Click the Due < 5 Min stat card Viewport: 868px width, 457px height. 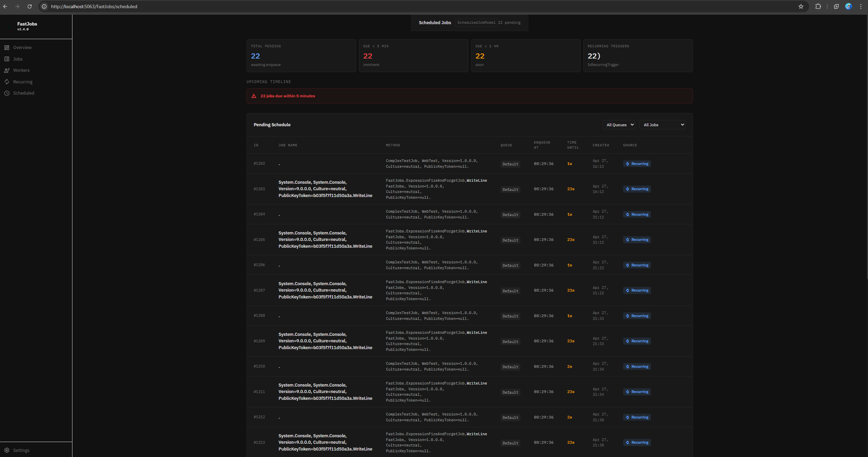point(413,55)
